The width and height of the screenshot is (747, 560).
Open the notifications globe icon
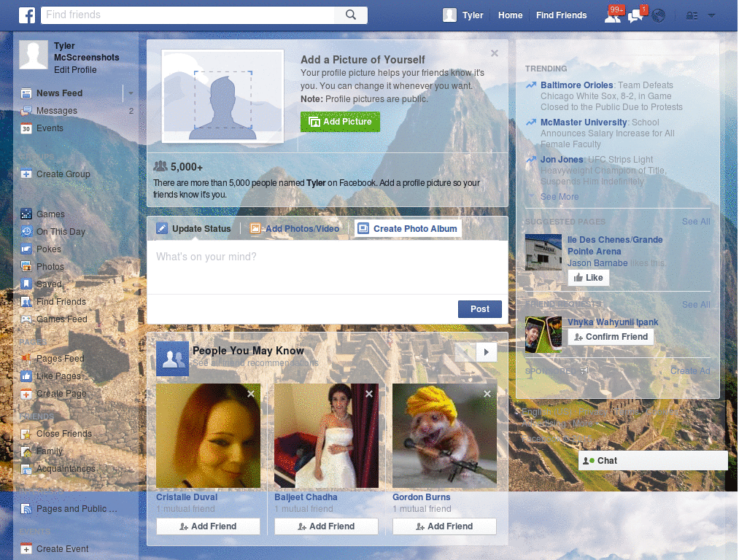(x=659, y=16)
